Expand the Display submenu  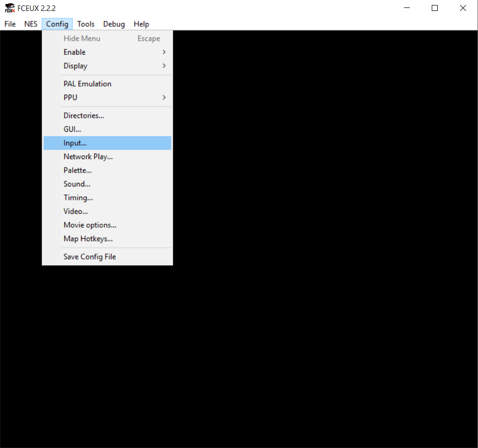pyautogui.click(x=107, y=66)
